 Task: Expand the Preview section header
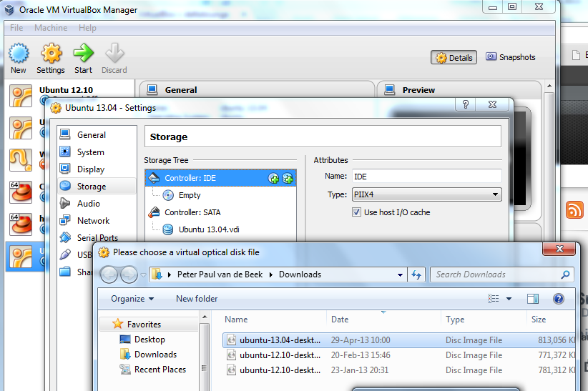pos(418,90)
